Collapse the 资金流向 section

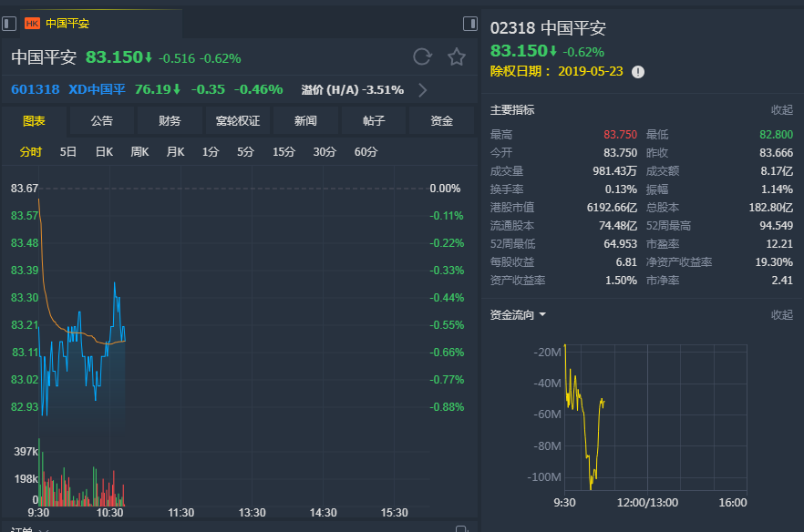point(782,314)
